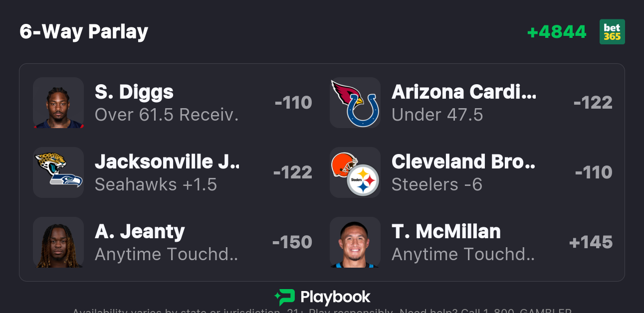Click the +4844 parlay odds
The width and height of the screenshot is (644, 313).
[x=557, y=32]
